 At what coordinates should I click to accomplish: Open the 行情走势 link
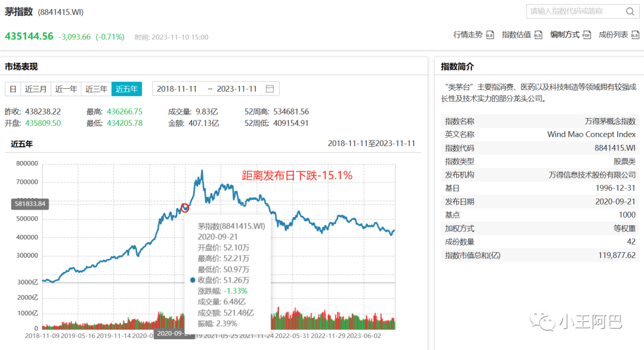[x=468, y=35]
